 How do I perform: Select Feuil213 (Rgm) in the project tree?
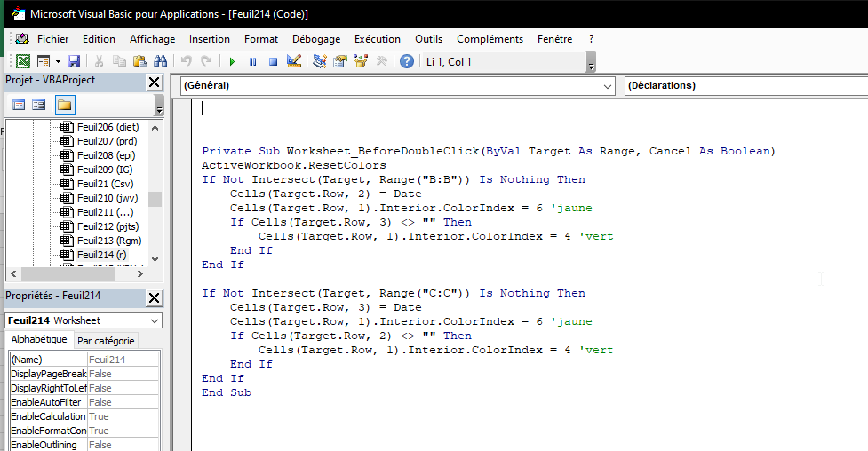point(107,240)
